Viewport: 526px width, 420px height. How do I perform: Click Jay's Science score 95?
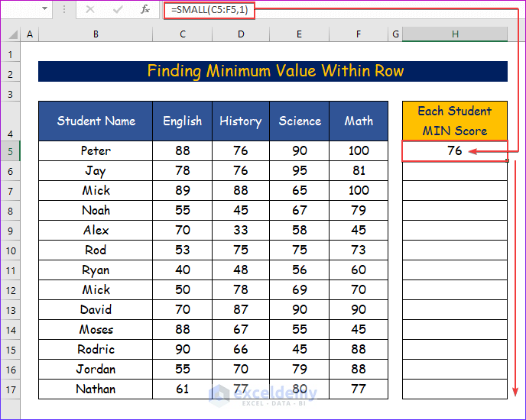pos(299,170)
